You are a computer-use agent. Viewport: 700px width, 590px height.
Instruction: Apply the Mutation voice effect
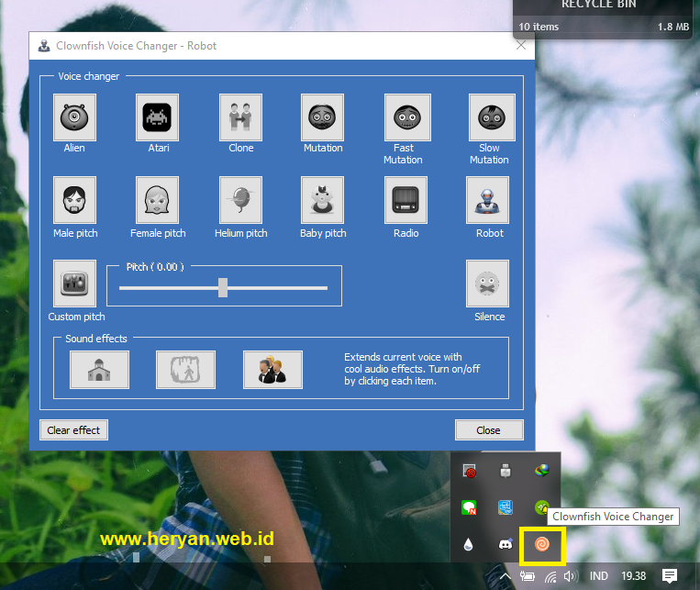coord(322,117)
